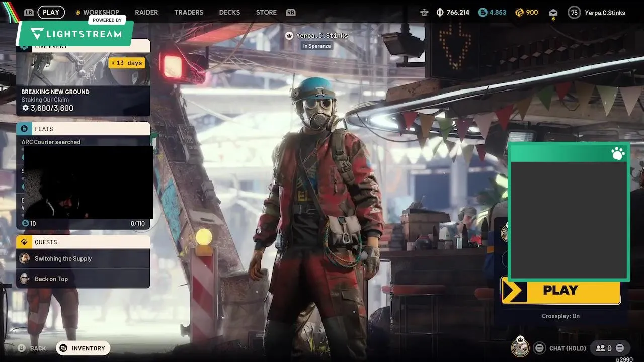
Task: Click the In Speranza status label
Action: [x=316, y=46]
